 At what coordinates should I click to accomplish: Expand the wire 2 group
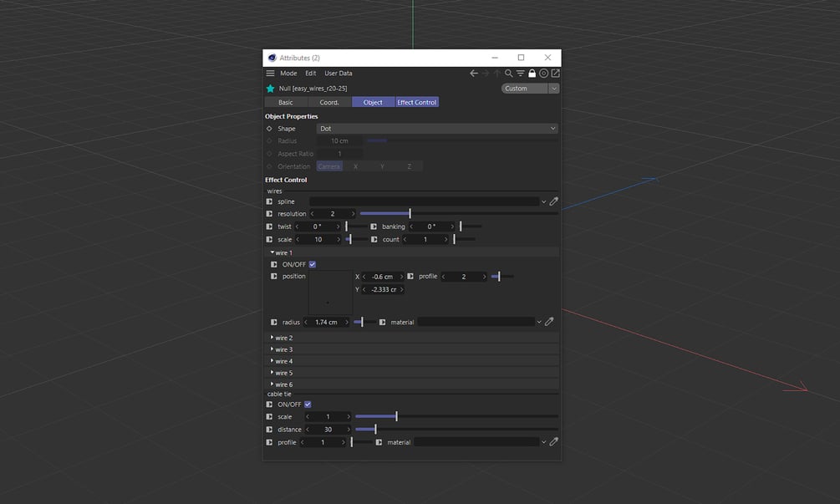[x=272, y=338]
